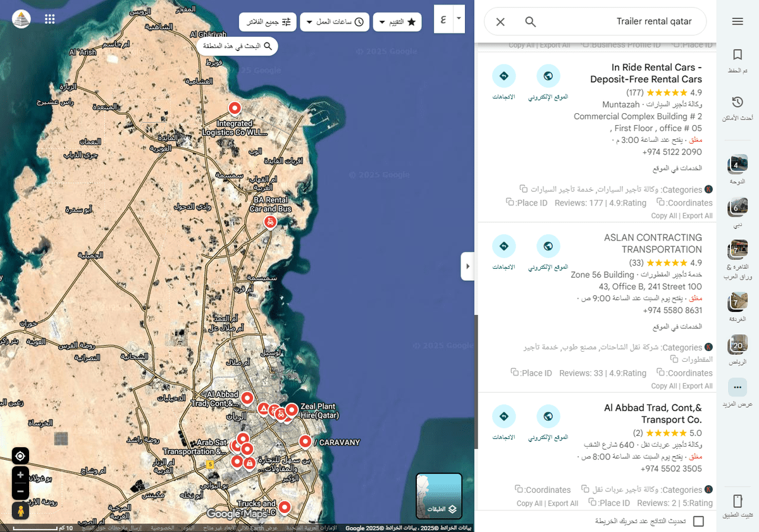Open the الطبقات layers thumbnail
This screenshot has width=759, height=532.
click(439, 496)
